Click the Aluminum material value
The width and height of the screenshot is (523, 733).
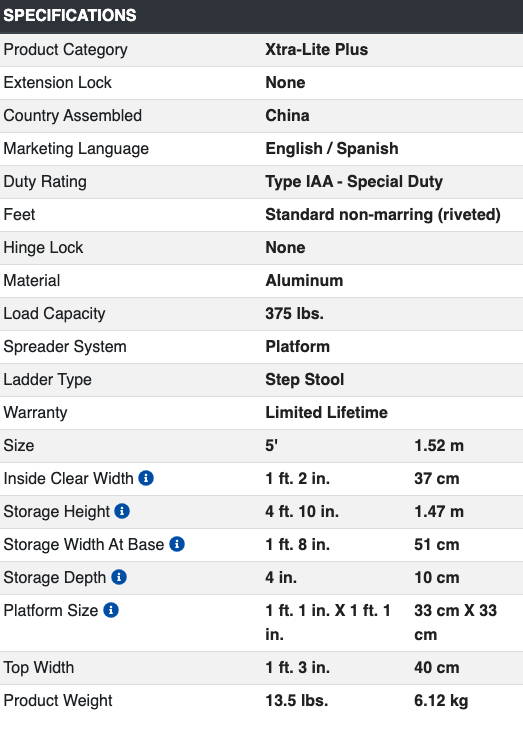click(x=304, y=280)
